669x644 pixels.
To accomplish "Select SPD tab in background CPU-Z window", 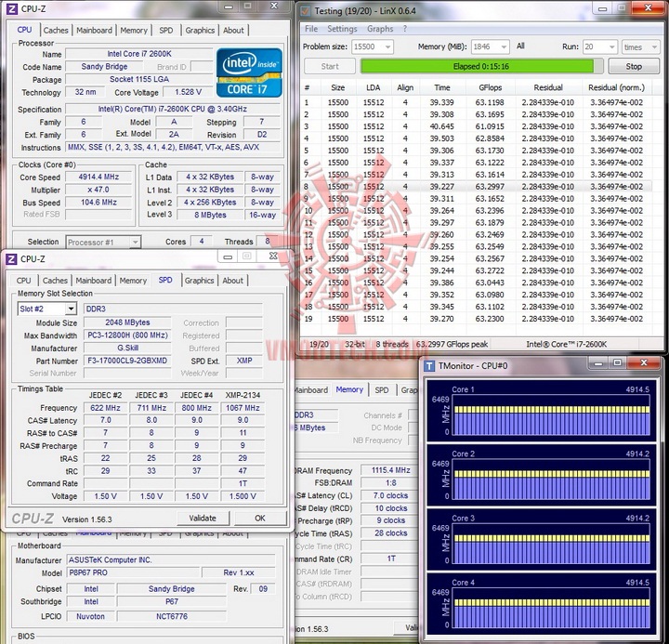I will (382, 389).
